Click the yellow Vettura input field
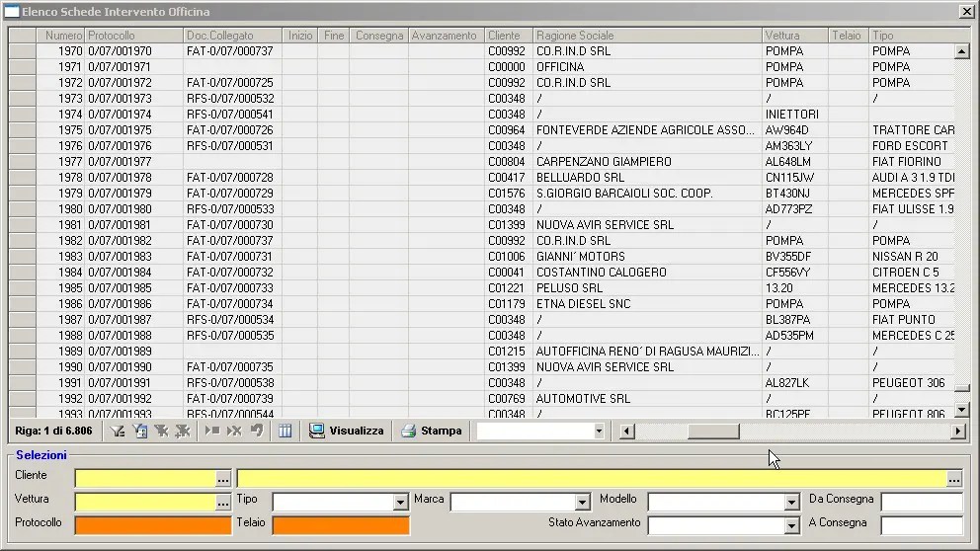 click(x=145, y=503)
